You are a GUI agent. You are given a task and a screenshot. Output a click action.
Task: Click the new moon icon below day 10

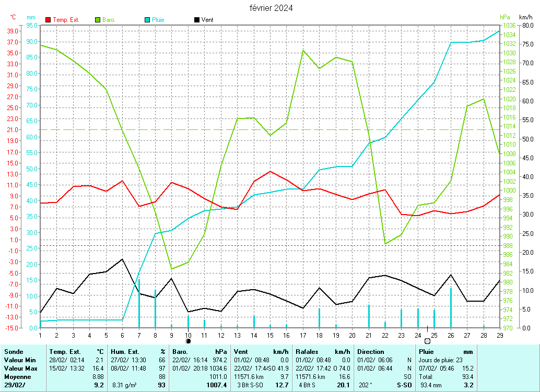pos(188,341)
